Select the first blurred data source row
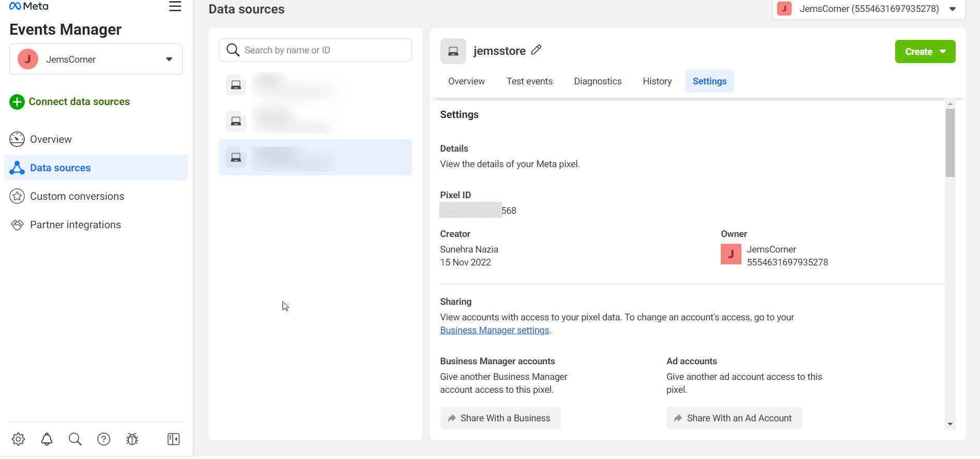 click(315, 85)
